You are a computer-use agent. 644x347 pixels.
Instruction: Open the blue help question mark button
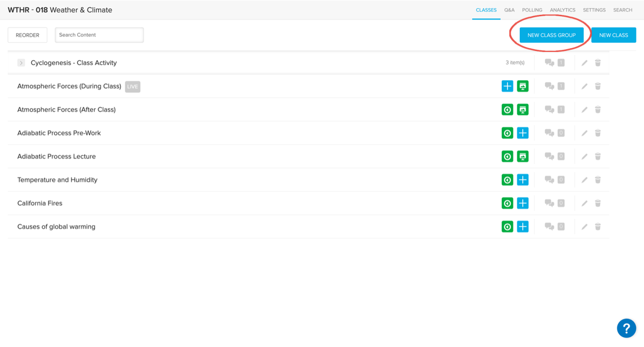click(626, 328)
